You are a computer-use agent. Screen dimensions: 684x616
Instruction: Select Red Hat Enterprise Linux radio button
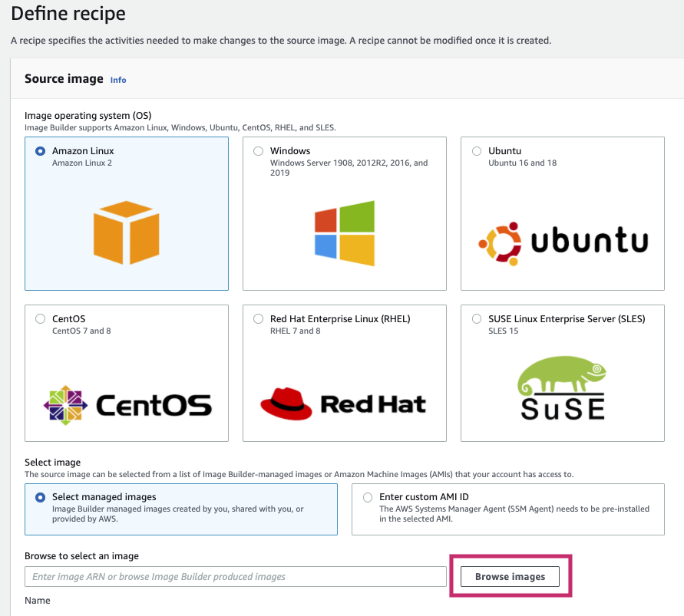[258, 318]
